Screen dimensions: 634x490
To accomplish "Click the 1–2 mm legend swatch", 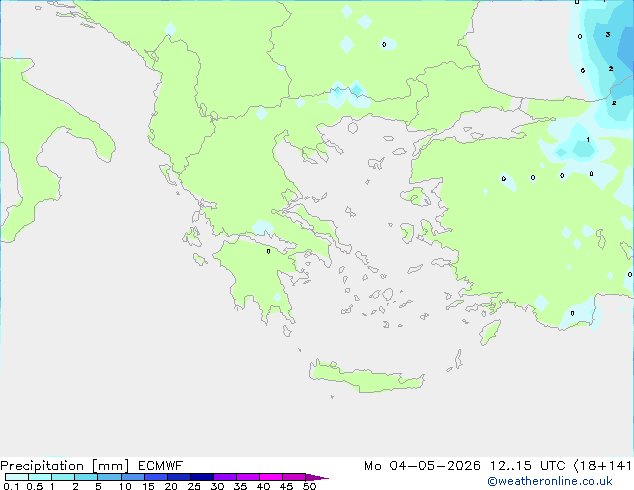I will click(x=63, y=477).
